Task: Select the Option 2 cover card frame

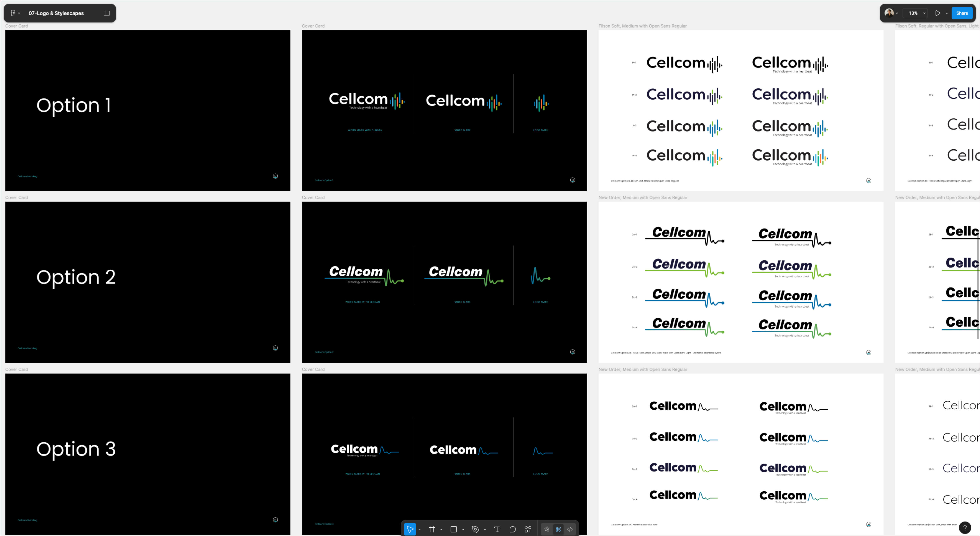Action: [148, 282]
